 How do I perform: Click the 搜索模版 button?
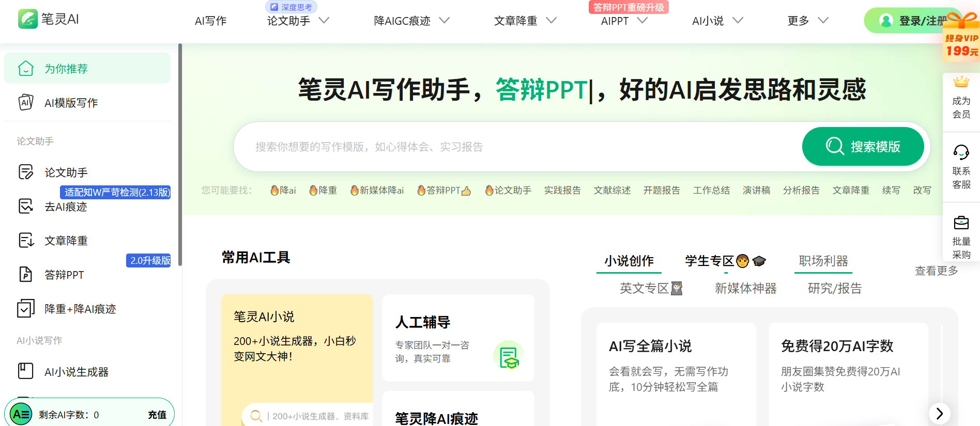pos(863,146)
